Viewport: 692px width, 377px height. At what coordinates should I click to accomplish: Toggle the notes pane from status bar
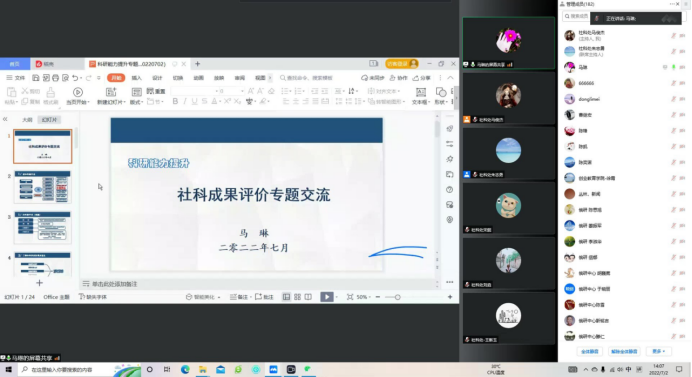[x=239, y=297]
